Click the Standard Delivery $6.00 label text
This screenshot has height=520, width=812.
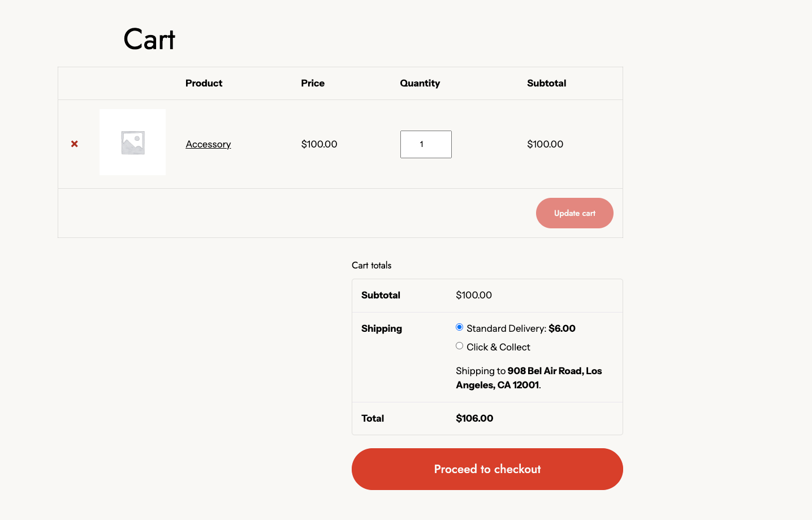(521, 328)
